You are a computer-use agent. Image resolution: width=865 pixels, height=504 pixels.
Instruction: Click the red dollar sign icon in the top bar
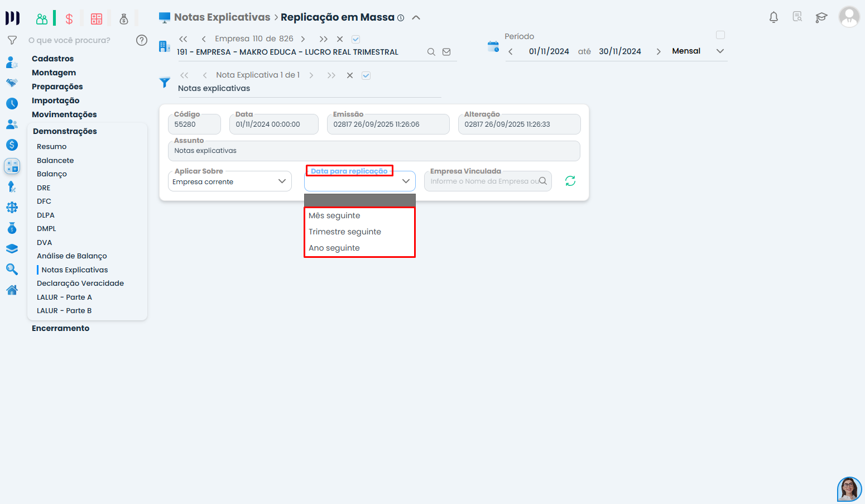69,19
